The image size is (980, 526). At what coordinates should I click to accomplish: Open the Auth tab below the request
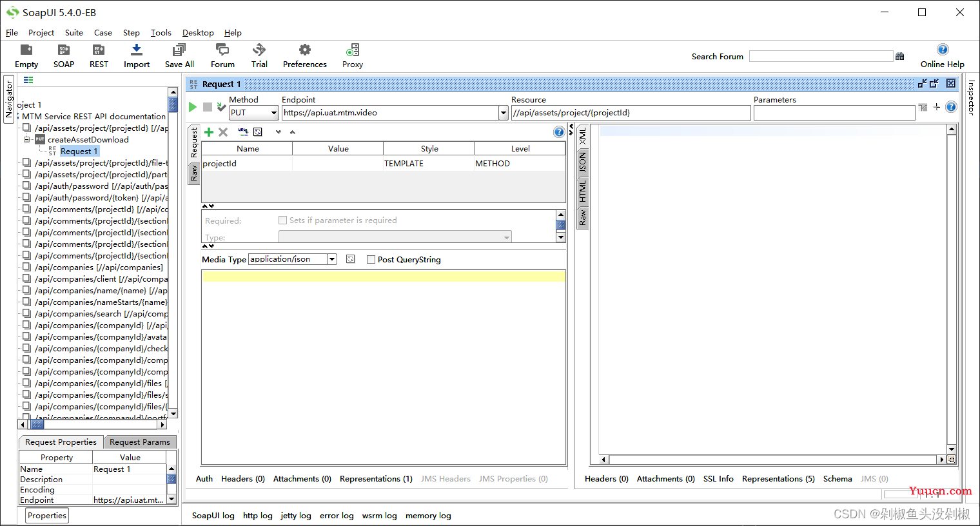click(x=204, y=479)
